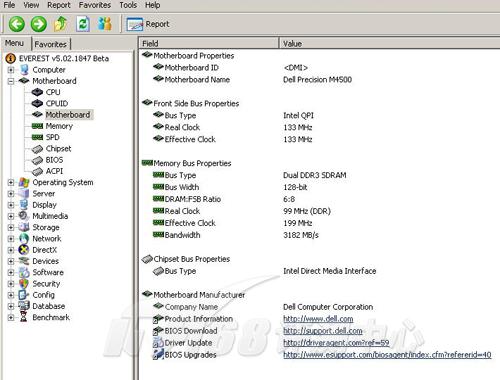Screen dimensions: 500x380
Task: Click the BIOS chip icon
Action: click(x=37, y=160)
